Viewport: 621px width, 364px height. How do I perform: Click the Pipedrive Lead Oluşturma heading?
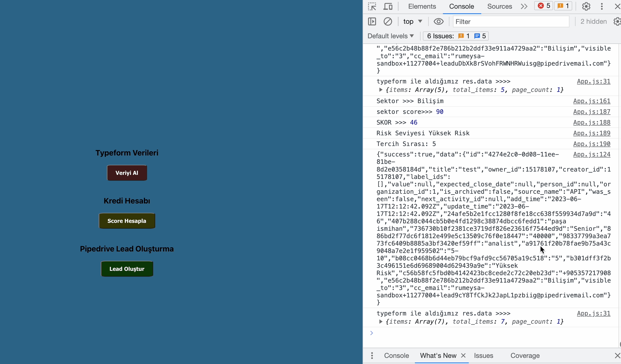[x=127, y=249]
